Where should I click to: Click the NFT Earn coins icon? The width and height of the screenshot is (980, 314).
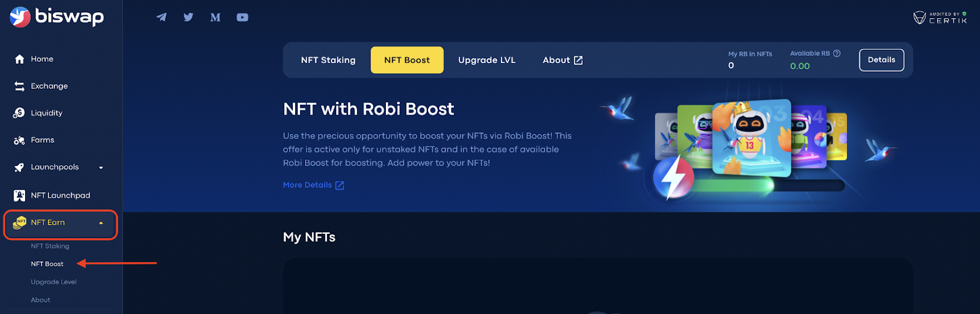click(20, 223)
